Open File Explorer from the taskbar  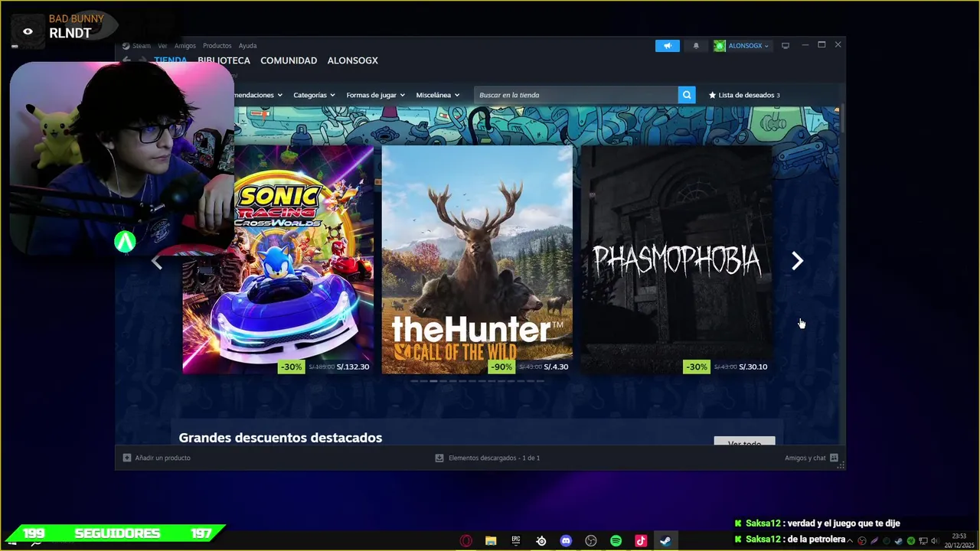pyautogui.click(x=491, y=541)
